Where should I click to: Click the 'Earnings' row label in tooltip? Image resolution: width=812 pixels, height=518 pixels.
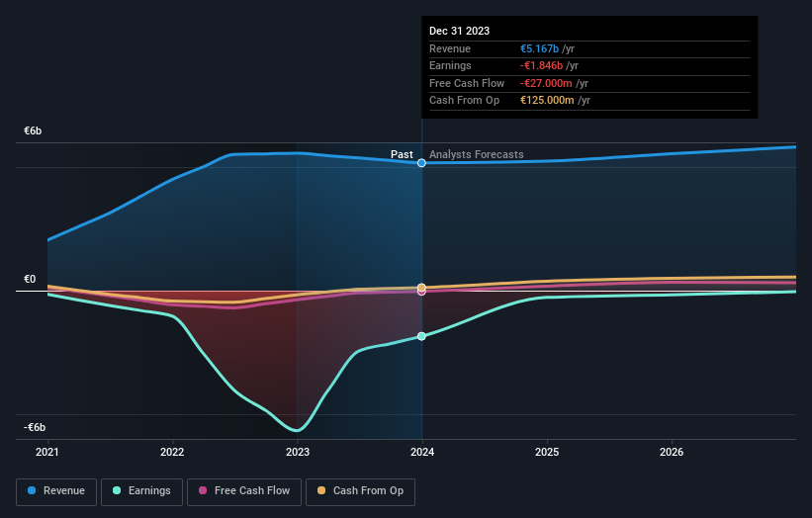click(x=451, y=65)
